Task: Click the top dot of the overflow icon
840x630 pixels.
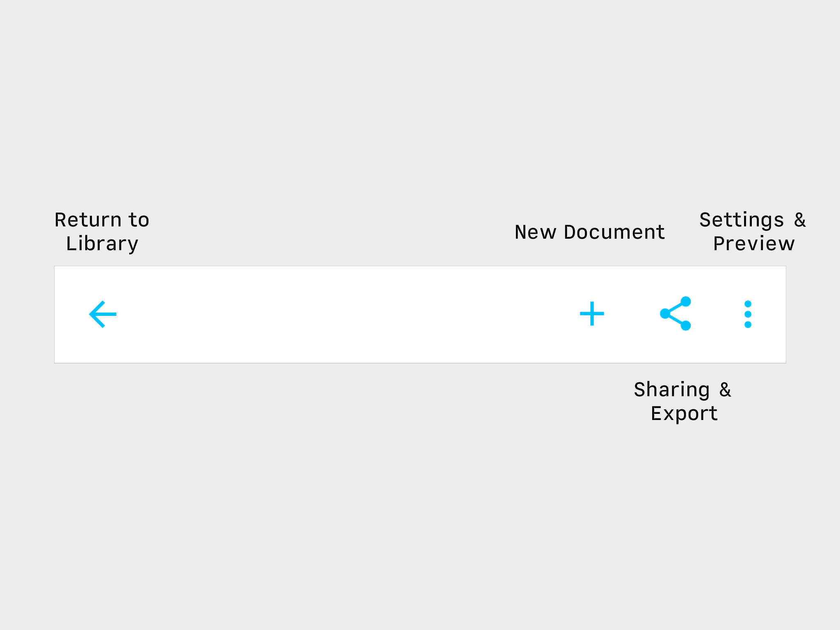Action: tap(748, 304)
